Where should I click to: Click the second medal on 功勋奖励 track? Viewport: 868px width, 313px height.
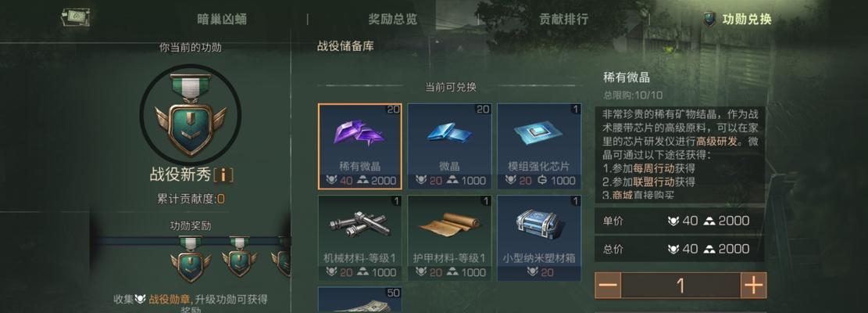[239, 257]
